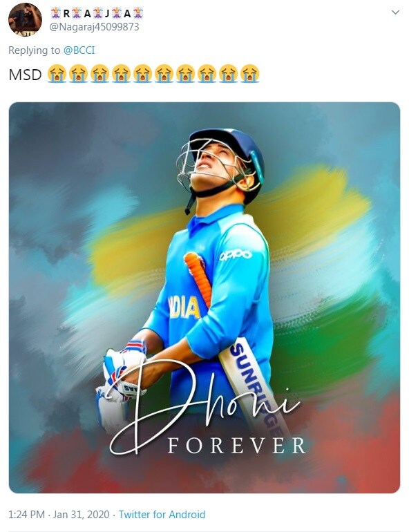Click the OPPO logo on the jersey sleeve
Viewport: 409px width, 532px height.
point(236,254)
